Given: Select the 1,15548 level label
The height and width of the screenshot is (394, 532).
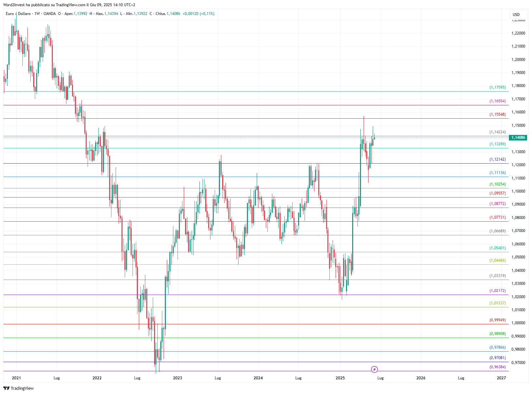Looking at the screenshot, I should [497, 114].
